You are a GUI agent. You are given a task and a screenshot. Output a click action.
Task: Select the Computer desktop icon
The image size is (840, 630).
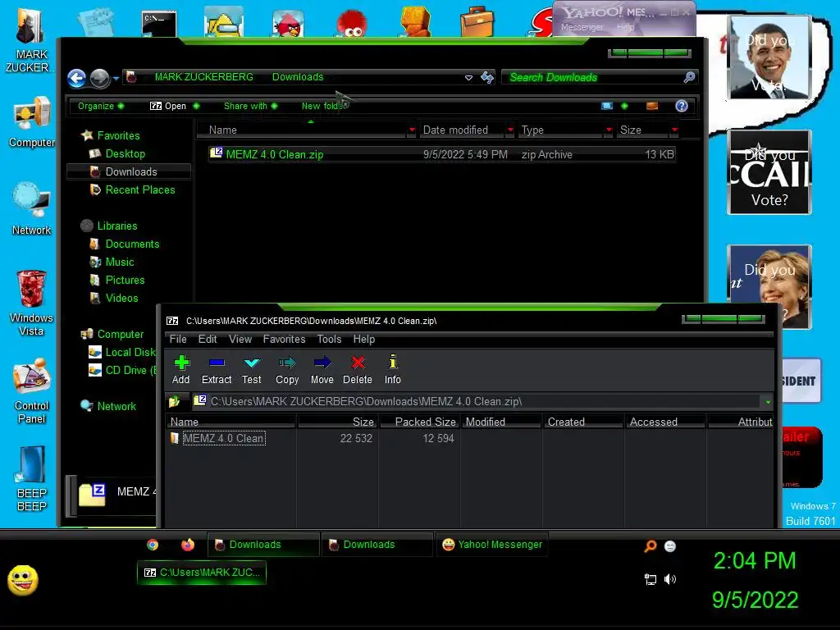[x=32, y=122]
